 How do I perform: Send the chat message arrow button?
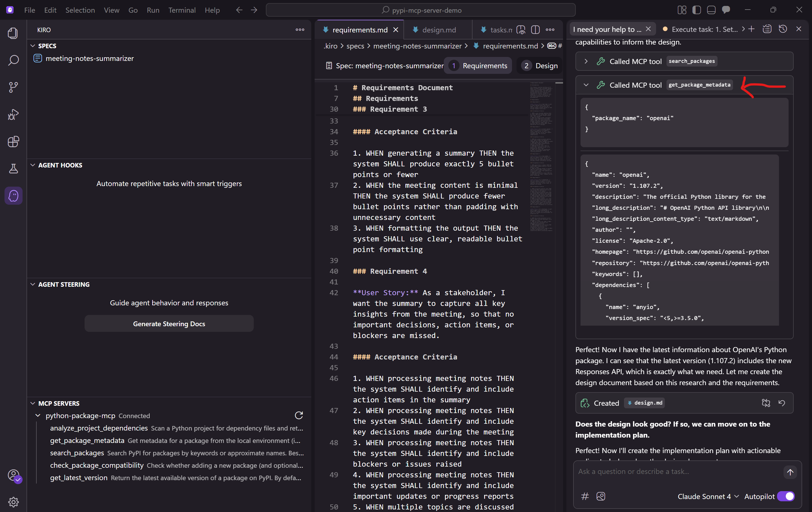click(x=790, y=472)
